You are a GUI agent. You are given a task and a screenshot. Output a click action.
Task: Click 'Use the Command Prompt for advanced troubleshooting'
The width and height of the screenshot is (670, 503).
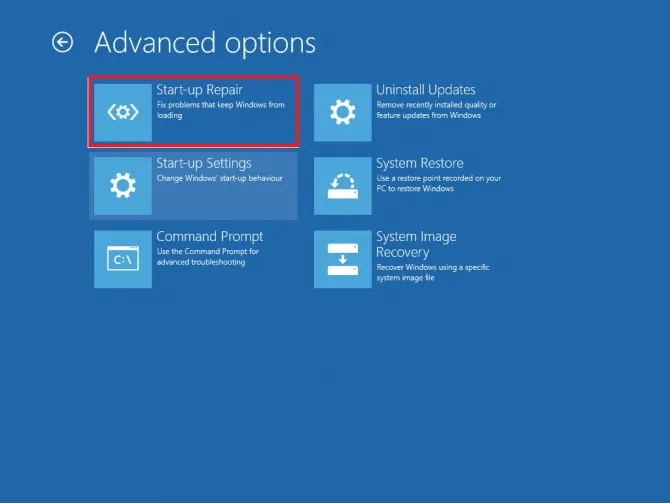pyautogui.click(x=208, y=256)
